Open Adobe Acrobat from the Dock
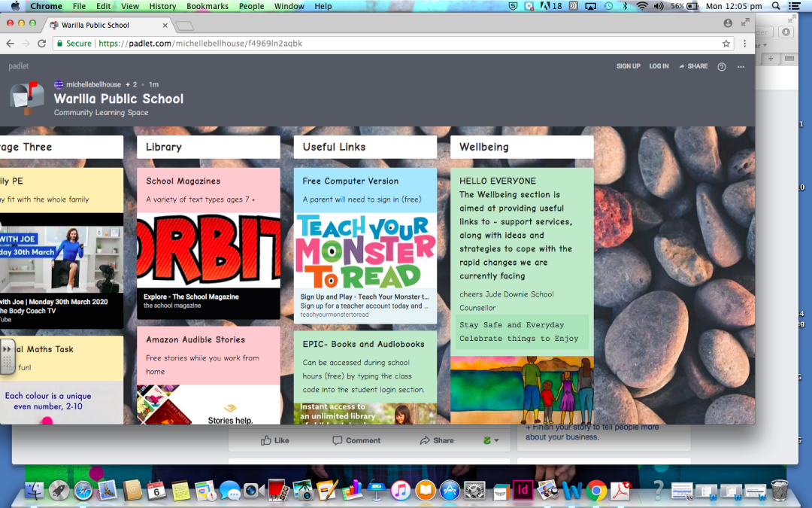 click(x=620, y=491)
